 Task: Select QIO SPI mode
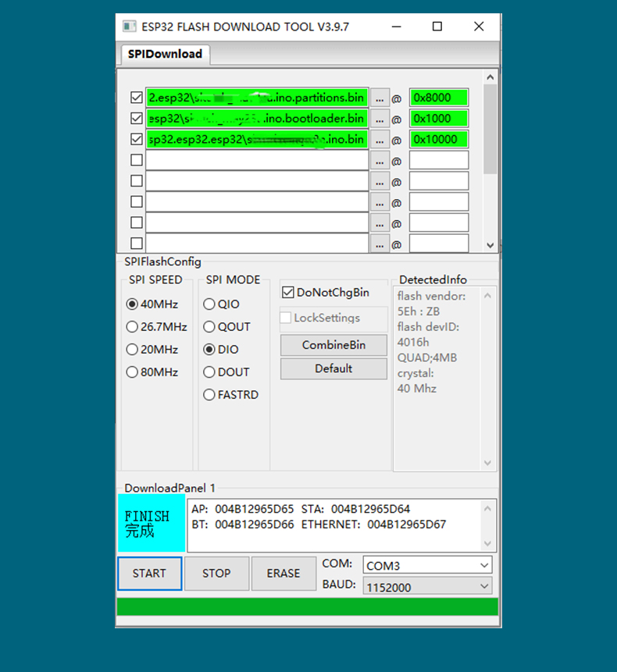(x=209, y=304)
